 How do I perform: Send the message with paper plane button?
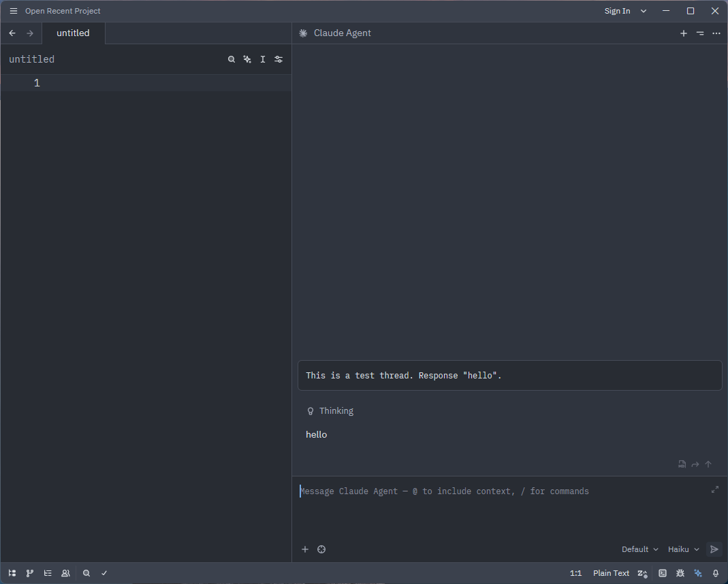714,549
